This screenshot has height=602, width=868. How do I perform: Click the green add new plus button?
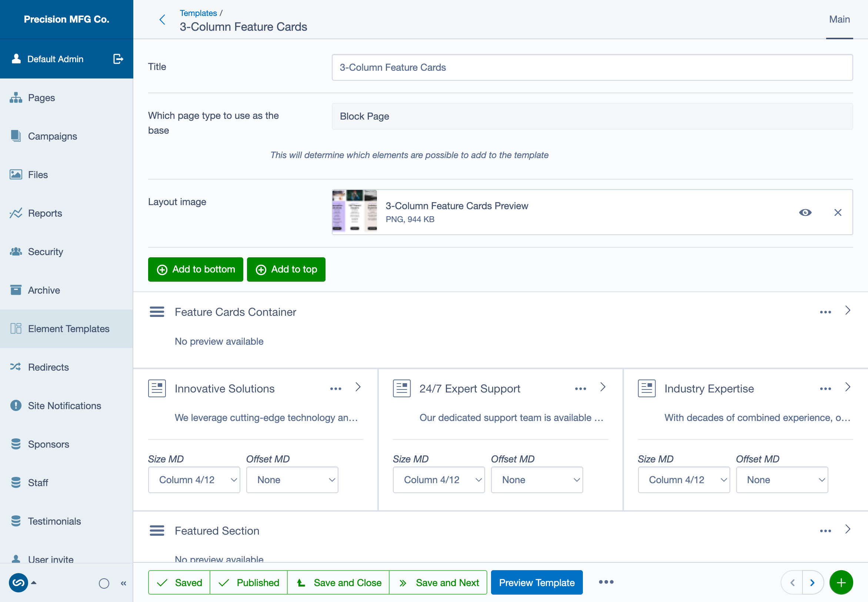tap(841, 583)
